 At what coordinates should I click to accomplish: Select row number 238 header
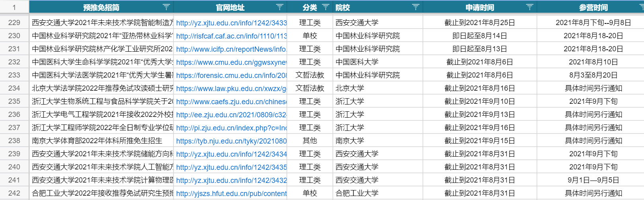coord(14,141)
